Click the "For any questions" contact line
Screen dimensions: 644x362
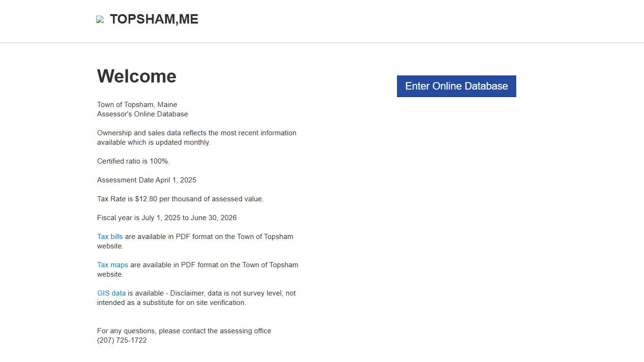click(184, 331)
